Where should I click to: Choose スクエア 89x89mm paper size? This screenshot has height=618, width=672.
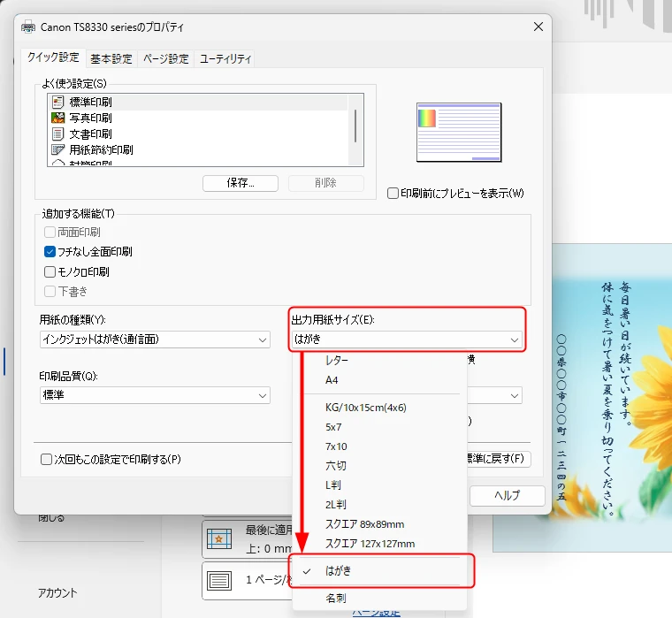(379, 524)
